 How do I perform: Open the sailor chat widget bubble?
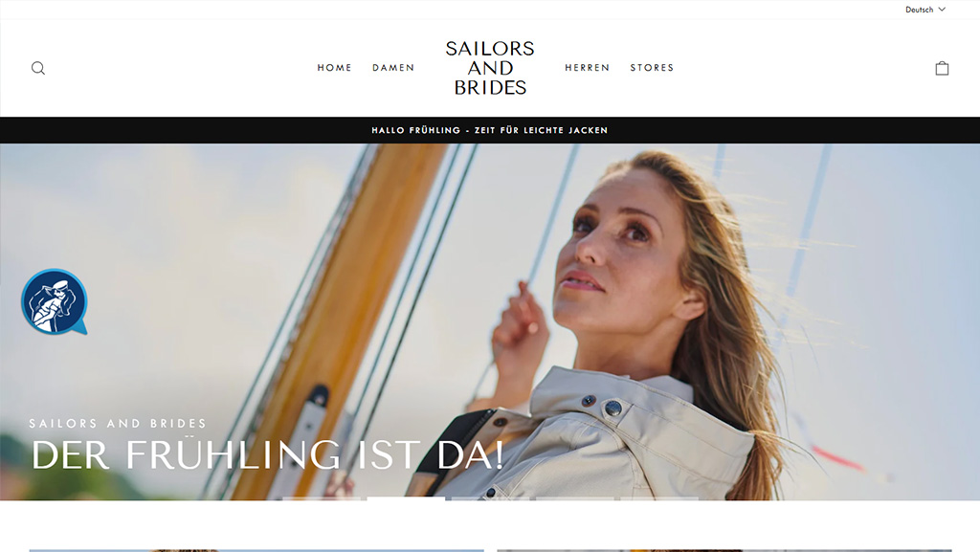tap(55, 301)
